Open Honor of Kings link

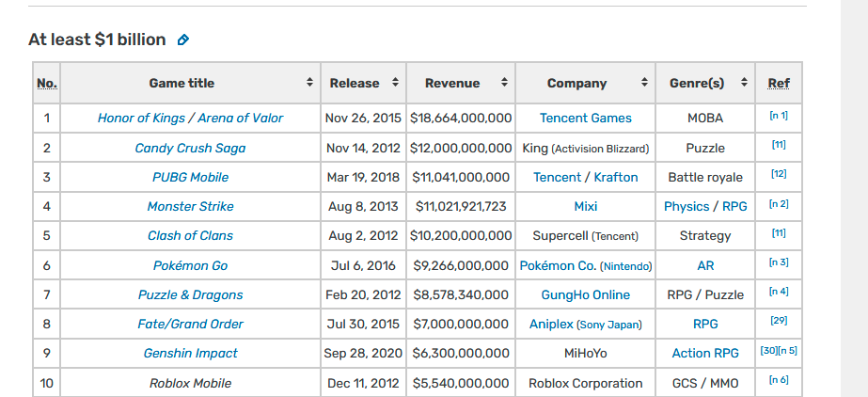click(x=141, y=118)
